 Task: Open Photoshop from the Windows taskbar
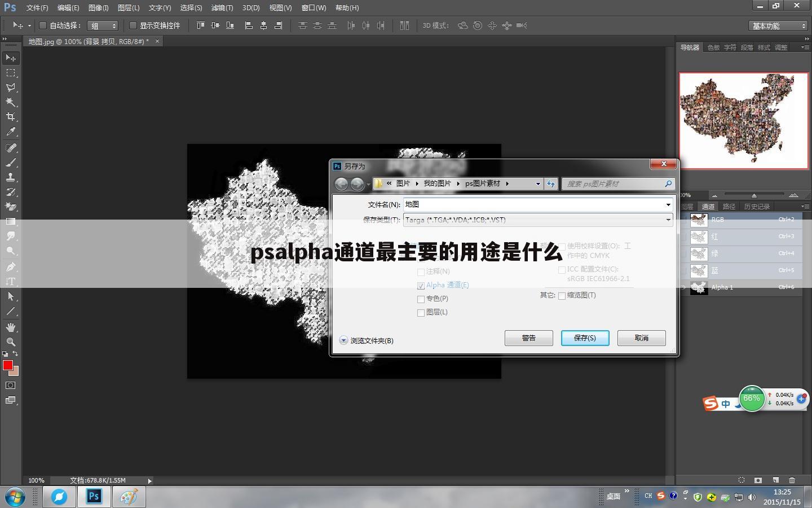coord(94,497)
